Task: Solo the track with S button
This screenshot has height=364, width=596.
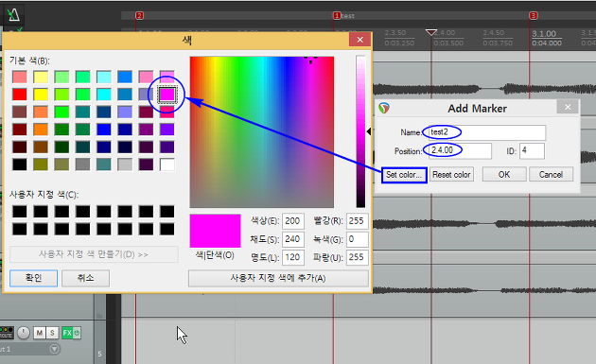Action: coord(52,333)
